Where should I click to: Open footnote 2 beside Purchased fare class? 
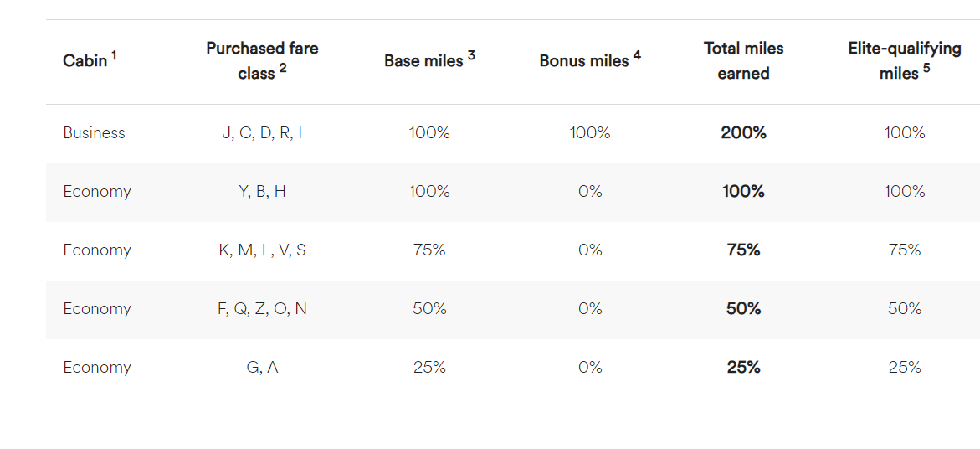tap(283, 69)
